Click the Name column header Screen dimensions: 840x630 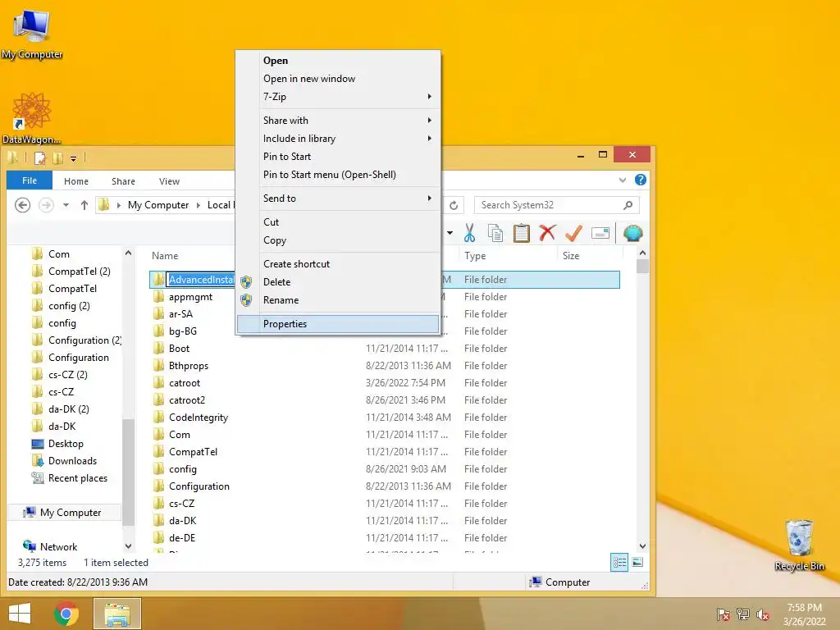click(x=164, y=256)
